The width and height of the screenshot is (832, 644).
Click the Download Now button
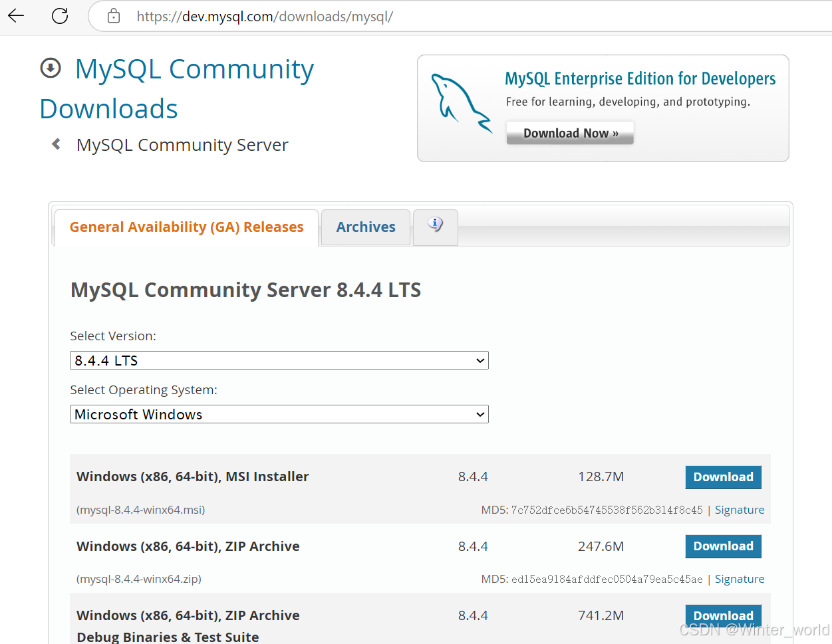(x=570, y=133)
